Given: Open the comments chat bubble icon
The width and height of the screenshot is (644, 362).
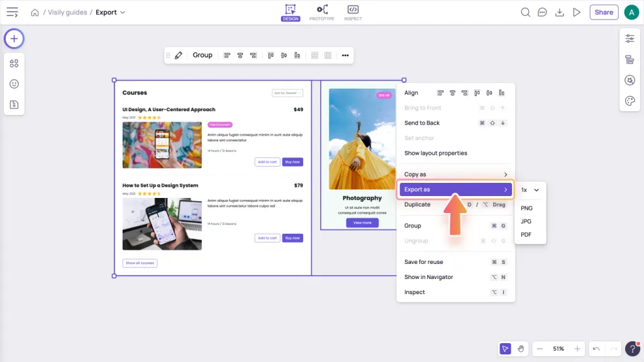Looking at the screenshot, I should point(542,13).
